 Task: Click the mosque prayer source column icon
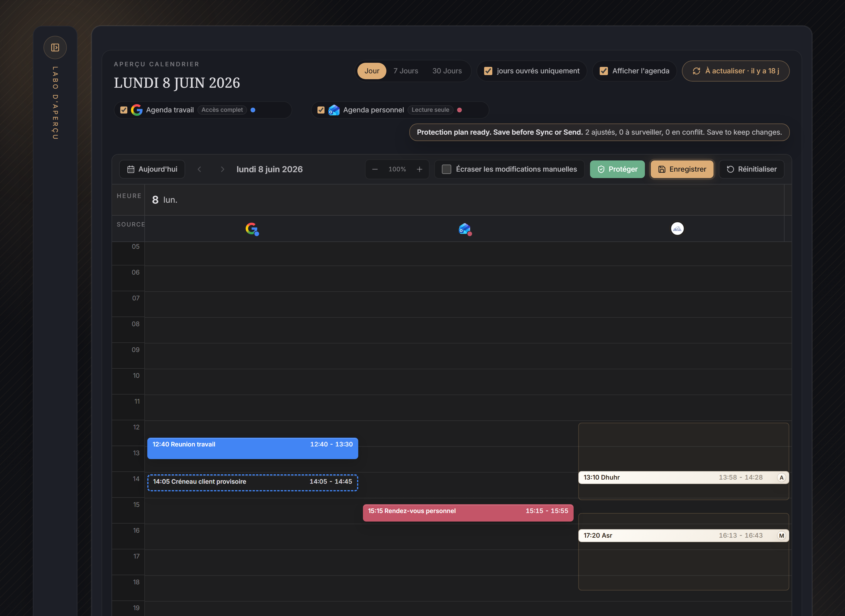[x=677, y=229]
